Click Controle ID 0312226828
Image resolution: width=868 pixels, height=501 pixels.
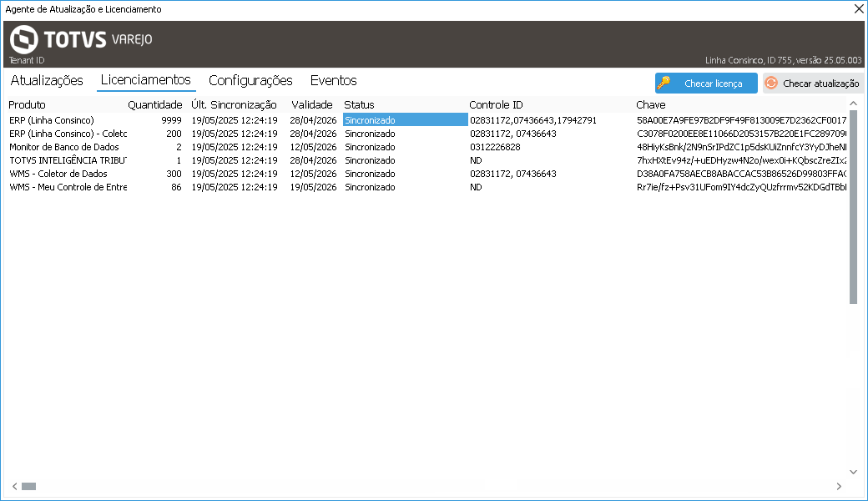(x=495, y=147)
